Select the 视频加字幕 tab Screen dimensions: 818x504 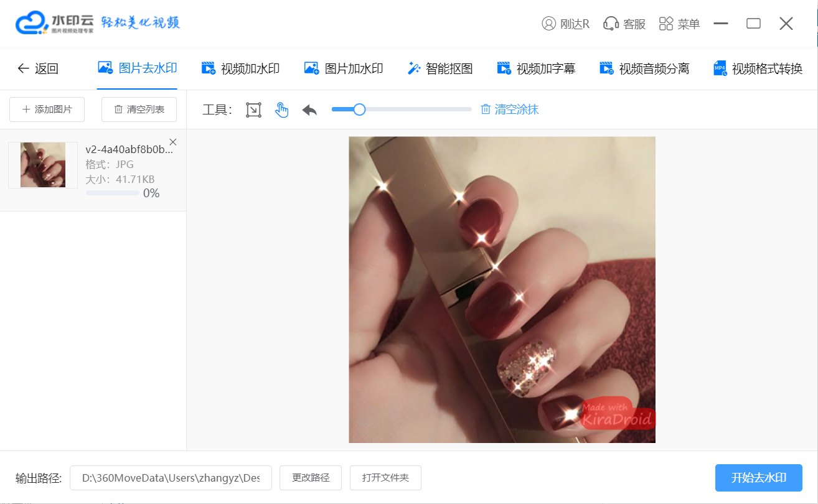[535, 68]
